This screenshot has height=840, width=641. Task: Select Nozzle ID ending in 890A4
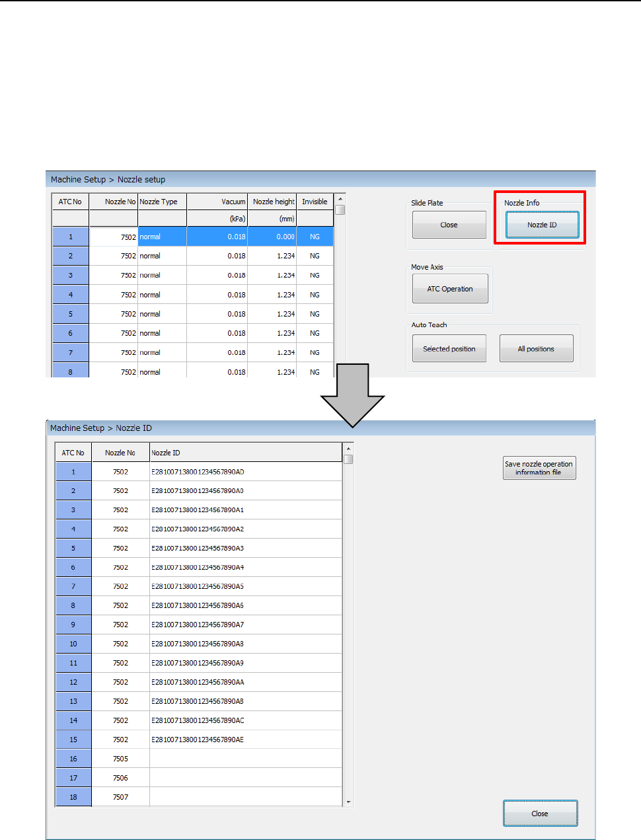pyautogui.click(x=246, y=568)
